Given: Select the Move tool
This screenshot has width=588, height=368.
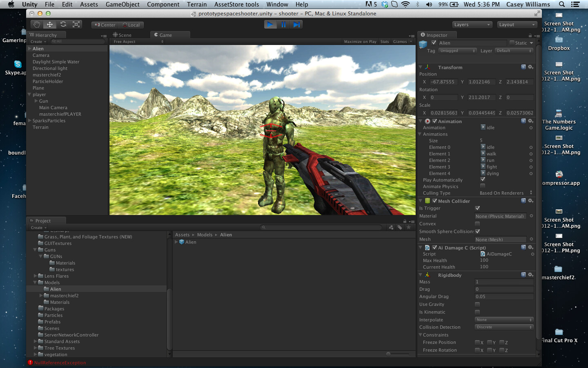Looking at the screenshot, I should pyautogui.click(x=49, y=25).
